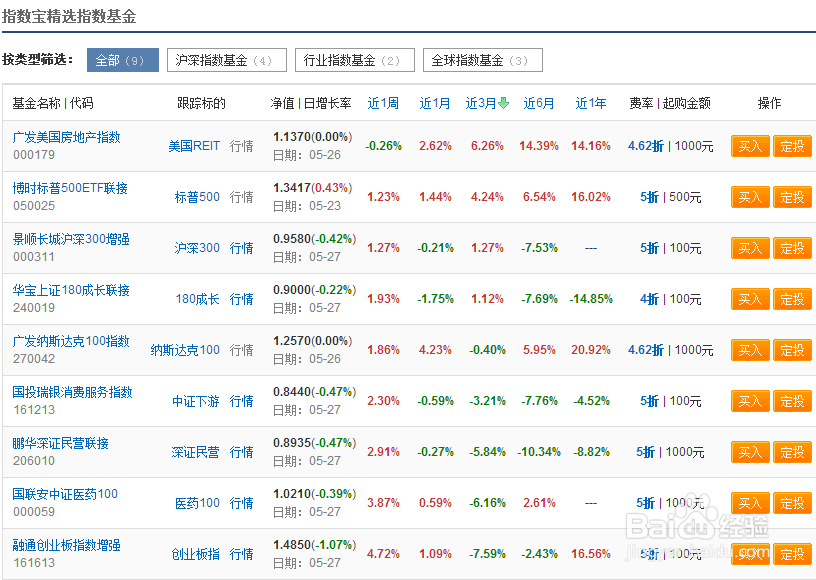This screenshot has height=580, width=816.
Task: Click 买入 for 广发纳斯达克100指数
Action: tap(750, 350)
